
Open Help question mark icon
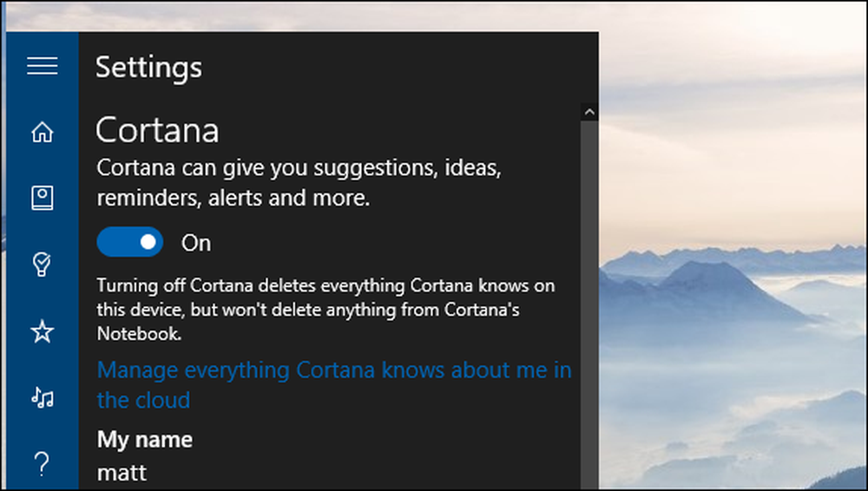[x=42, y=464]
